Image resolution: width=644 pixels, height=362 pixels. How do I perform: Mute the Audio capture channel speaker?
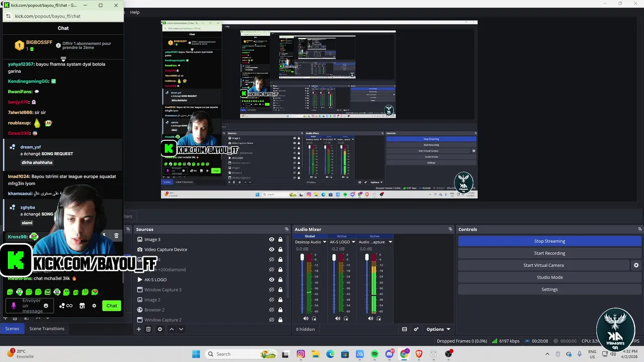[370, 318]
